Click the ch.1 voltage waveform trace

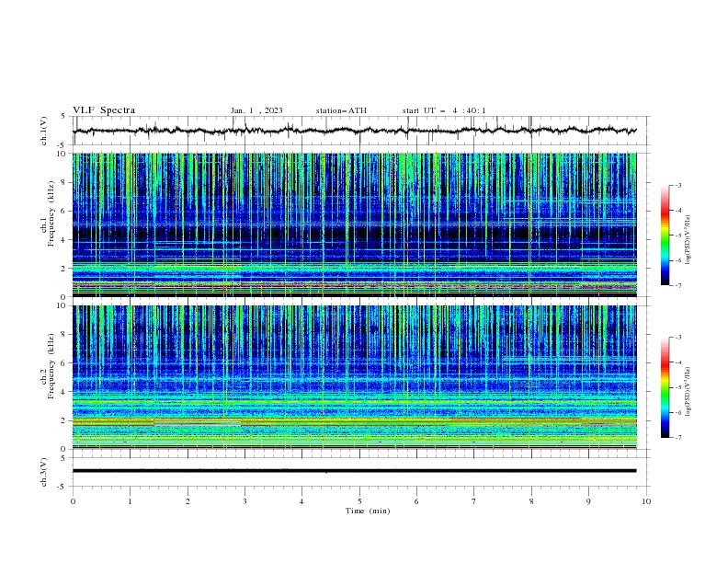pos(354,131)
